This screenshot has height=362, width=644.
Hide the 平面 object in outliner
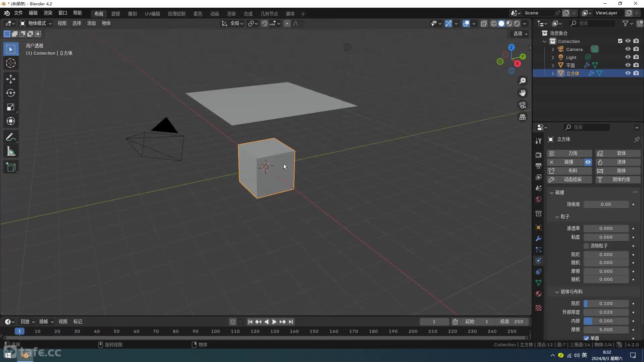[628, 65]
